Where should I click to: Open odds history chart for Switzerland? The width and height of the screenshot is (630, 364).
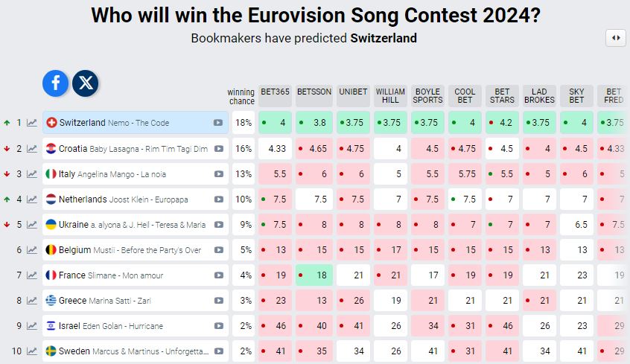pyautogui.click(x=32, y=123)
